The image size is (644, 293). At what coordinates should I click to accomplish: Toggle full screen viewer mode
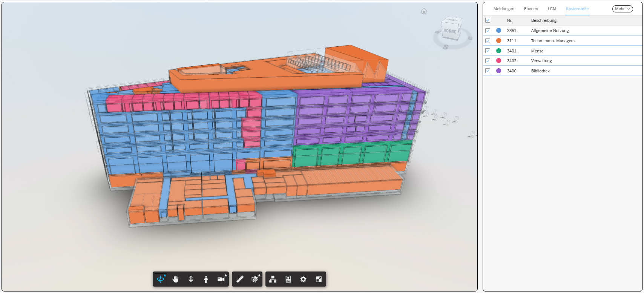319,279
